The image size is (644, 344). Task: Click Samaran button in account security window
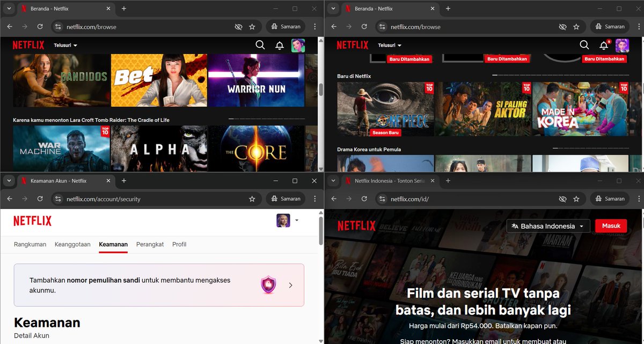(x=286, y=199)
